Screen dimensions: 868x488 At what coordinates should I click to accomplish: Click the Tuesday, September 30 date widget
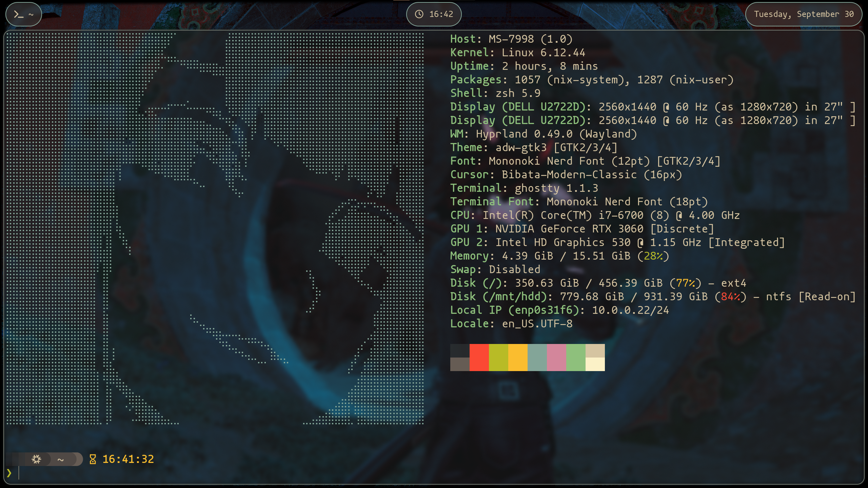(804, 14)
